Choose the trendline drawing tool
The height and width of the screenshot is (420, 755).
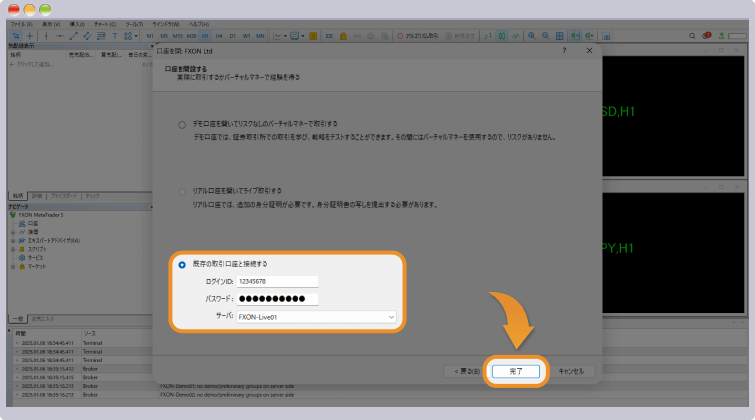tap(73, 36)
